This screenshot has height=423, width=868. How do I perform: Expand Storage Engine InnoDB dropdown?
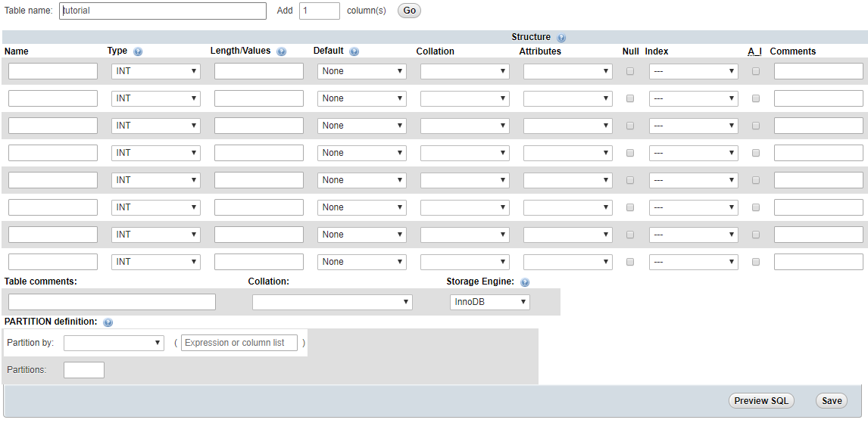point(489,302)
